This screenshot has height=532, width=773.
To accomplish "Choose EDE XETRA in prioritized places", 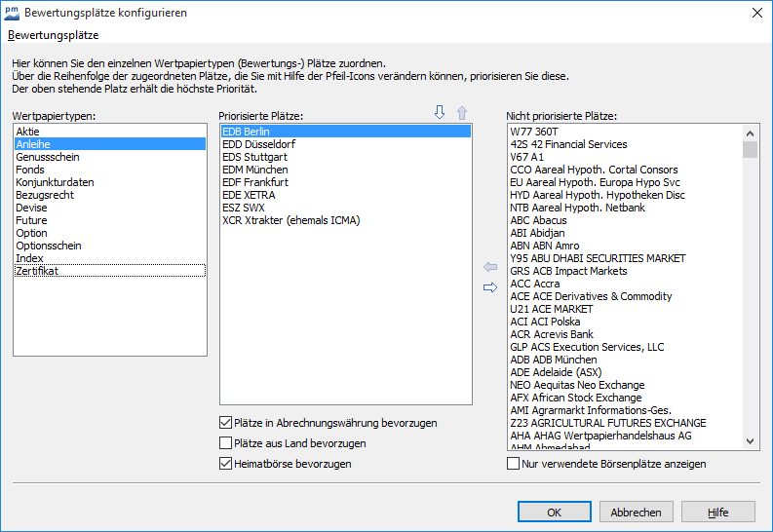I will 251,195.
